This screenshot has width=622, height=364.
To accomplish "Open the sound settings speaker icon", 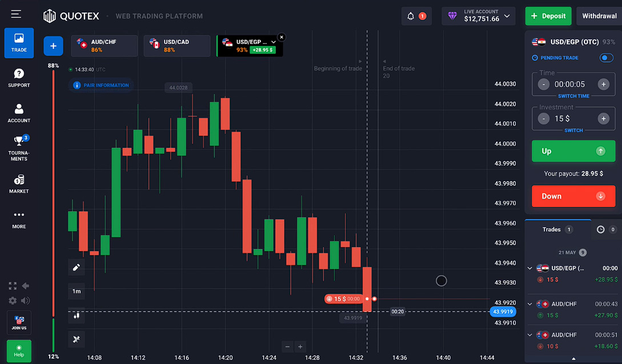I will click(x=25, y=300).
